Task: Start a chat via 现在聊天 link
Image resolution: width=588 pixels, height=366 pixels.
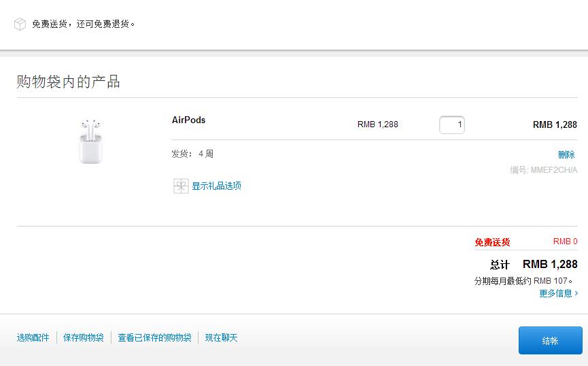Action: [x=221, y=337]
